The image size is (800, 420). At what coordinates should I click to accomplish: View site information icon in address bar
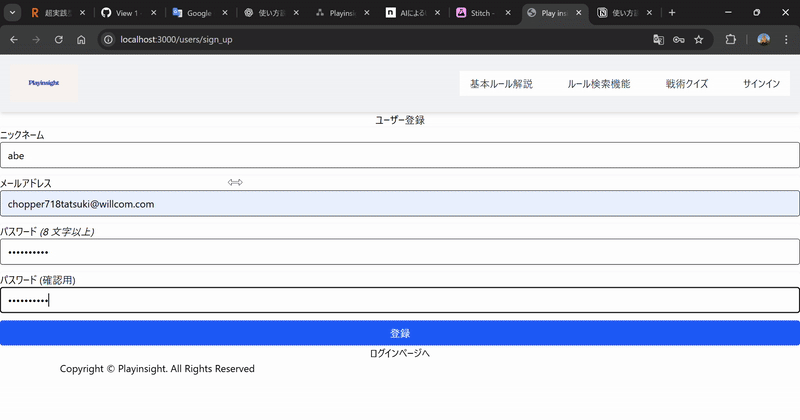tap(108, 40)
